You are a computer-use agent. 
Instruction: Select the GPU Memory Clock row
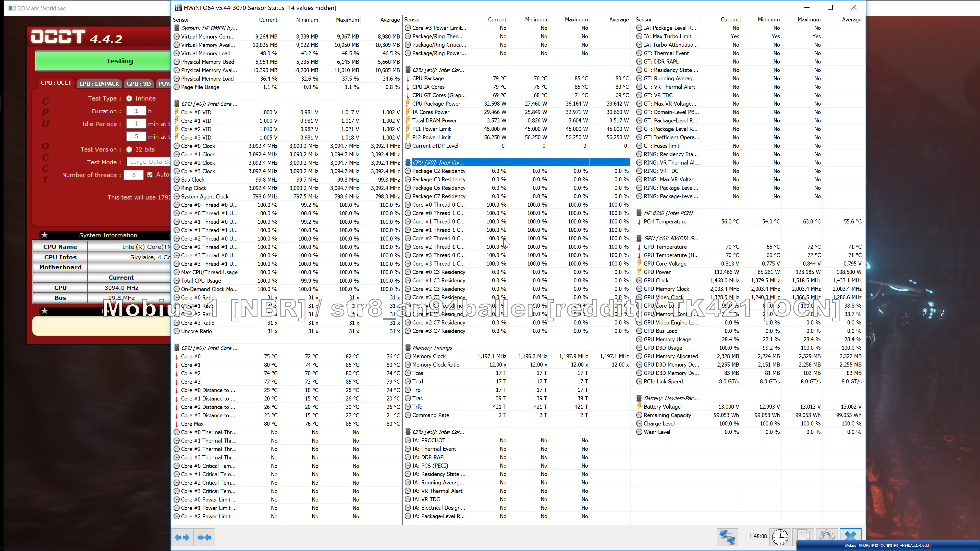pyautogui.click(x=750, y=289)
